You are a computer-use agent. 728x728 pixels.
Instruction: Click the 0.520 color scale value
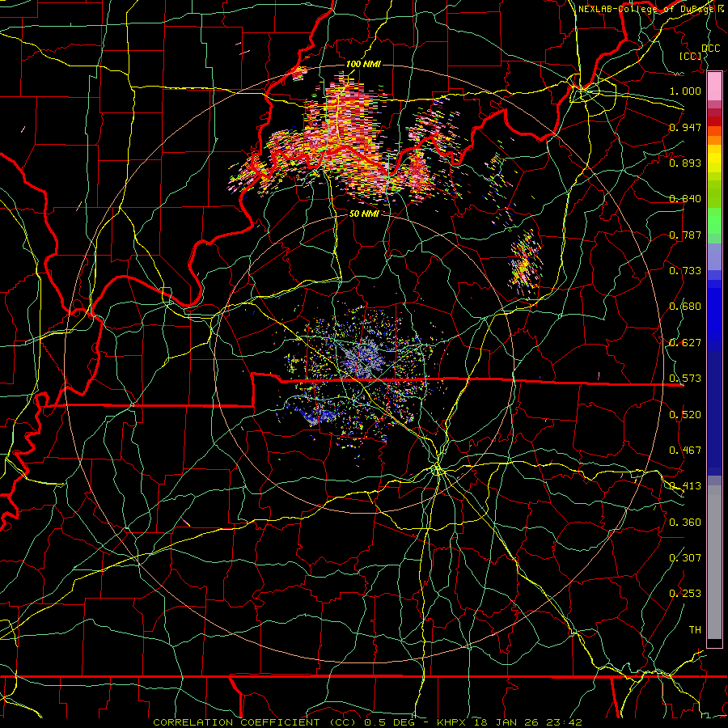tap(685, 415)
